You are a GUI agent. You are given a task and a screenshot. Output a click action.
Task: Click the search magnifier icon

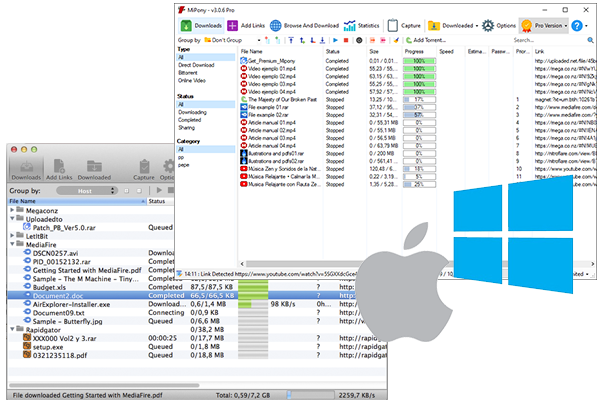coord(590,40)
